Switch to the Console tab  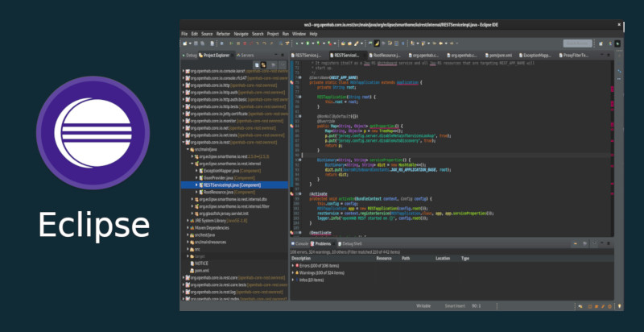(x=300, y=243)
